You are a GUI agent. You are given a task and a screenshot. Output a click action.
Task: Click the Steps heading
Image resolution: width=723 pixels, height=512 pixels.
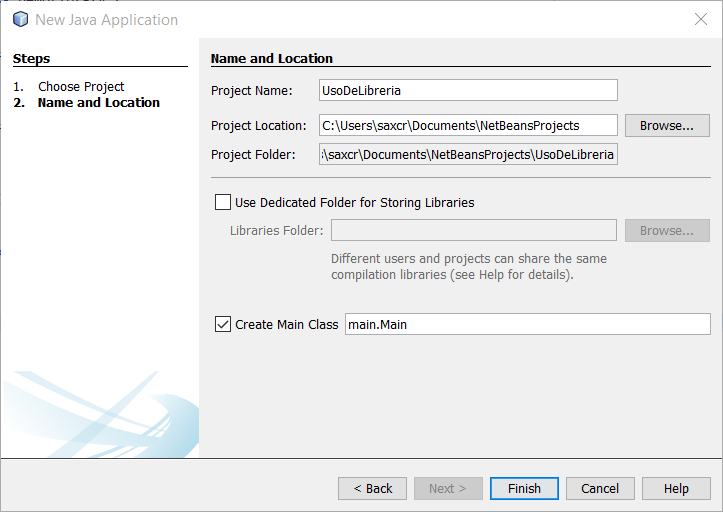pyautogui.click(x=31, y=59)
